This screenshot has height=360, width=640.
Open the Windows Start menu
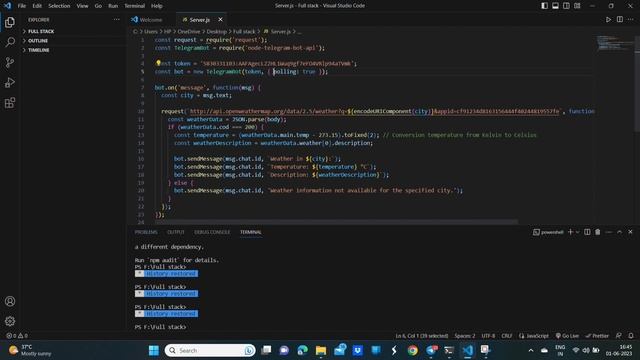[154, 350]
